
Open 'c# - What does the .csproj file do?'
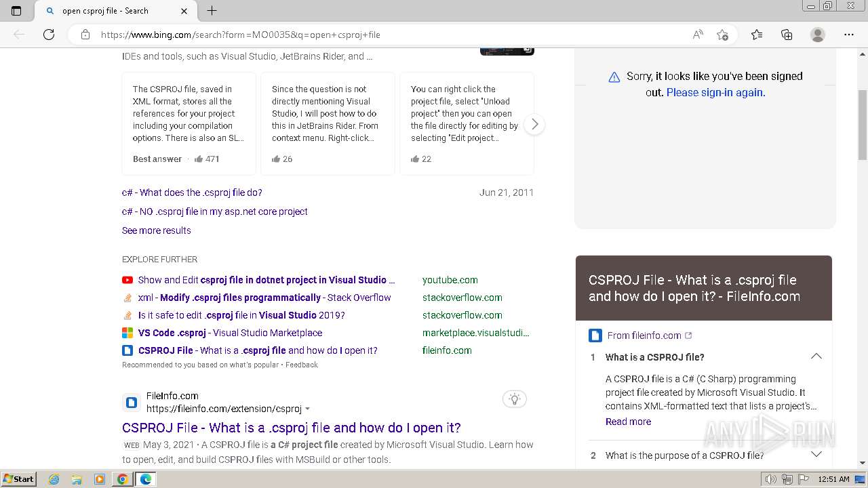pyautogui.click(x=192, y=192)
